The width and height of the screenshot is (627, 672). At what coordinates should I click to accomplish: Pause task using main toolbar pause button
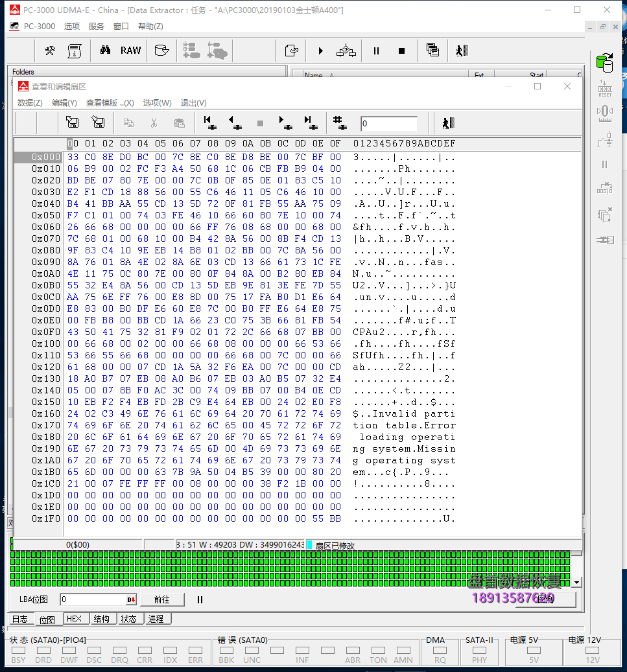pos(376,51)
